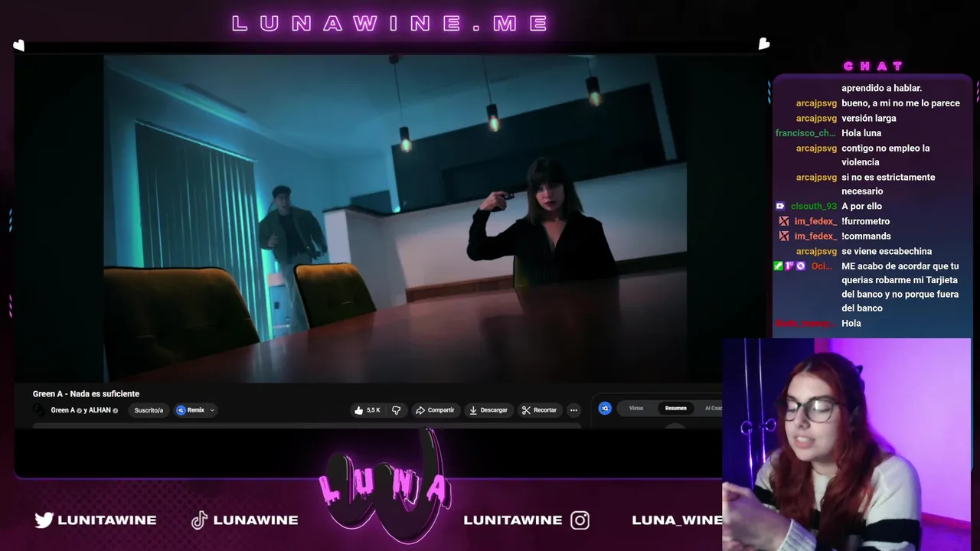
Task: Click the 'ME acabo de acordar' chat message
Action: (900, 287)
